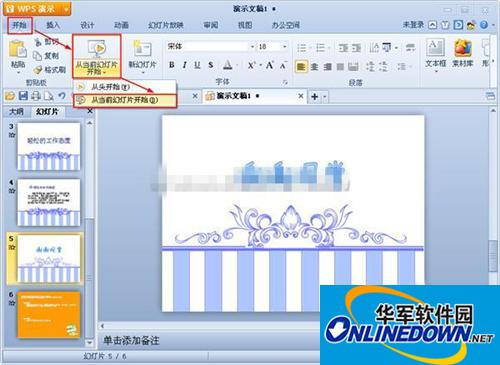Image resolution: width=500 pixels, height=365 pixels.
Task: Click the notes area 单击添加备注
Action: coord(131,340)
